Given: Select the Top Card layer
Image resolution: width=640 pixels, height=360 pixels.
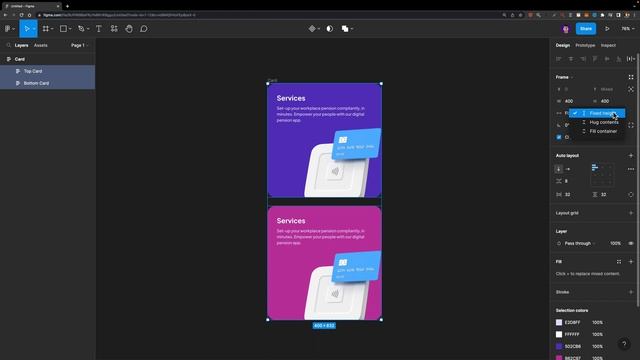Looking at the screenshot, I should point(47,71).
